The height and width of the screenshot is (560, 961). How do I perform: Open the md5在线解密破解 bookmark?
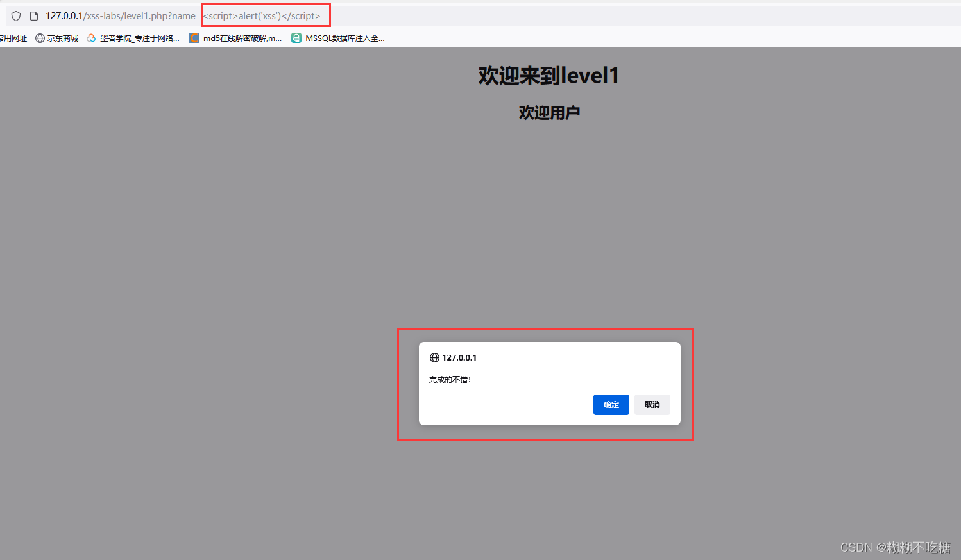[235, 38]
